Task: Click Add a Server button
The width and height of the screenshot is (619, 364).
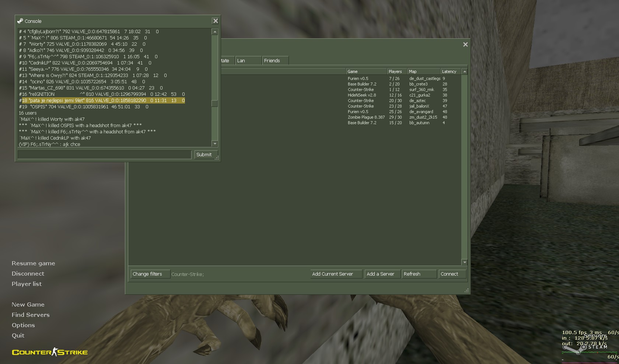Action: pos(382,274)
